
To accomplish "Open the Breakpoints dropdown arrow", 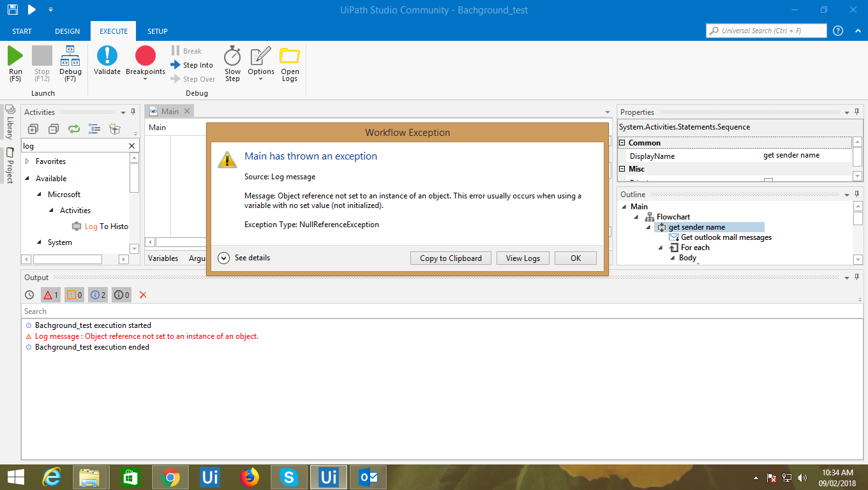I will 146,79.
